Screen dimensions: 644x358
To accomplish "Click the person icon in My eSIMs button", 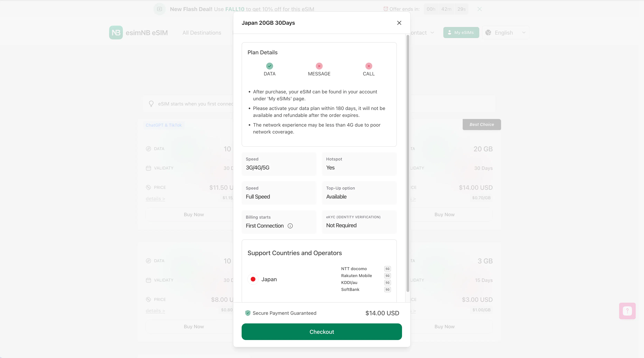I will coord(449,33).
